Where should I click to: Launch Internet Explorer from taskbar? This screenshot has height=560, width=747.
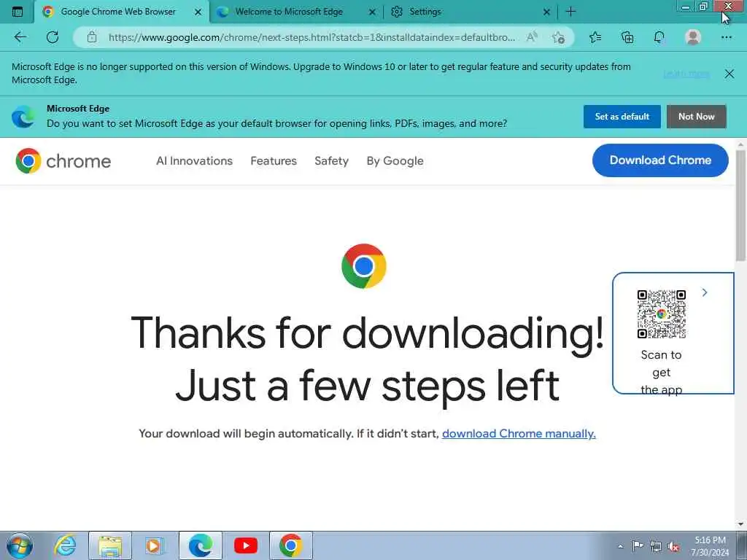click(x=66, y=545)
